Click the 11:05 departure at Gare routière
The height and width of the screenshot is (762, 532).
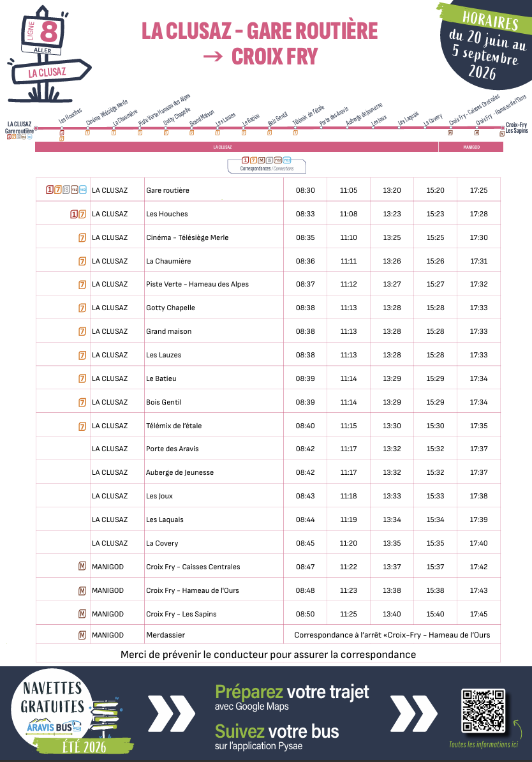point(348,190)
